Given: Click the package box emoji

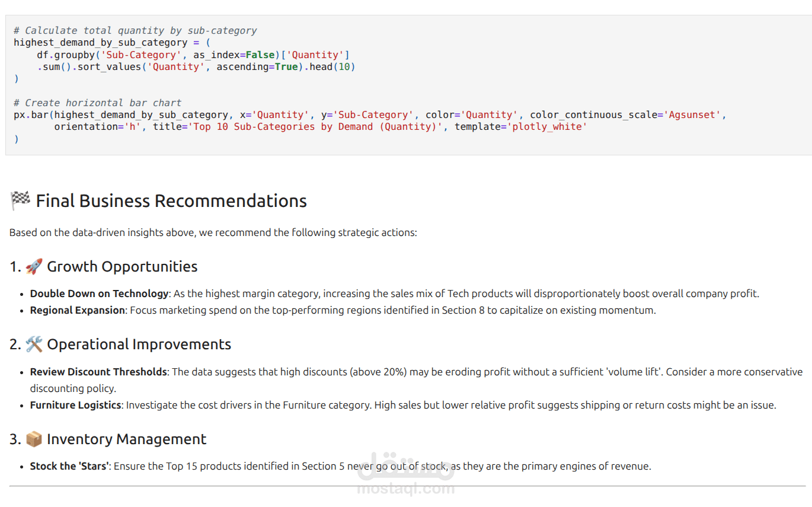Looking at the screenshot, I should pos(34,439).
